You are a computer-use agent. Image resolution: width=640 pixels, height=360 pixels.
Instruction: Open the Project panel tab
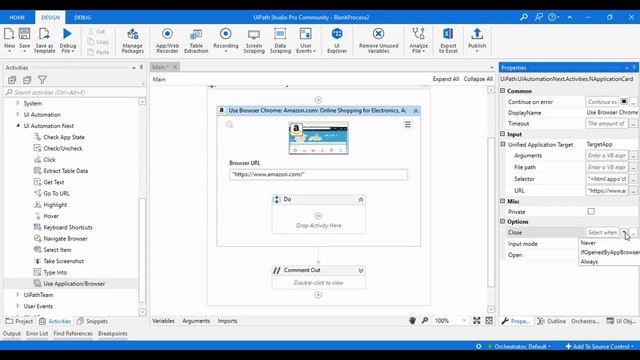click(19, 321)
